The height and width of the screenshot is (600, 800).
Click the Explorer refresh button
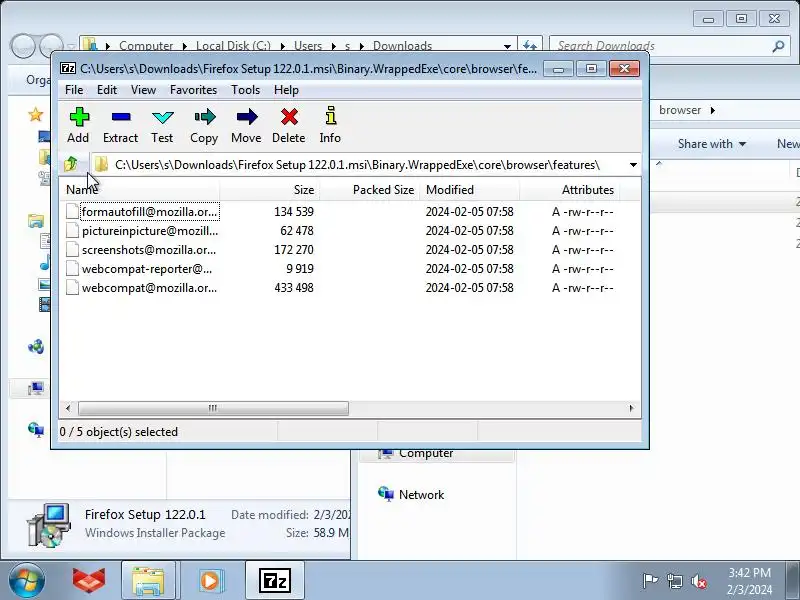pyautogui.click(x=530, y=46)
